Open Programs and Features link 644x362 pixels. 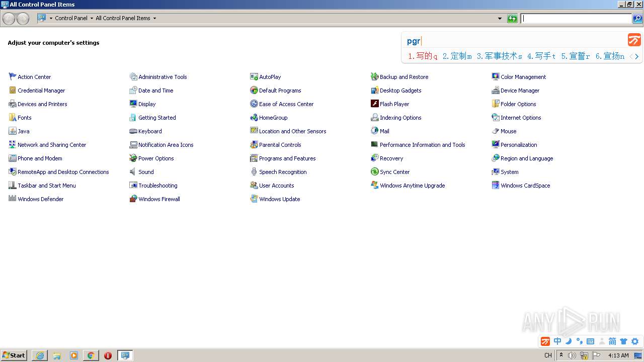click(287, 158)
